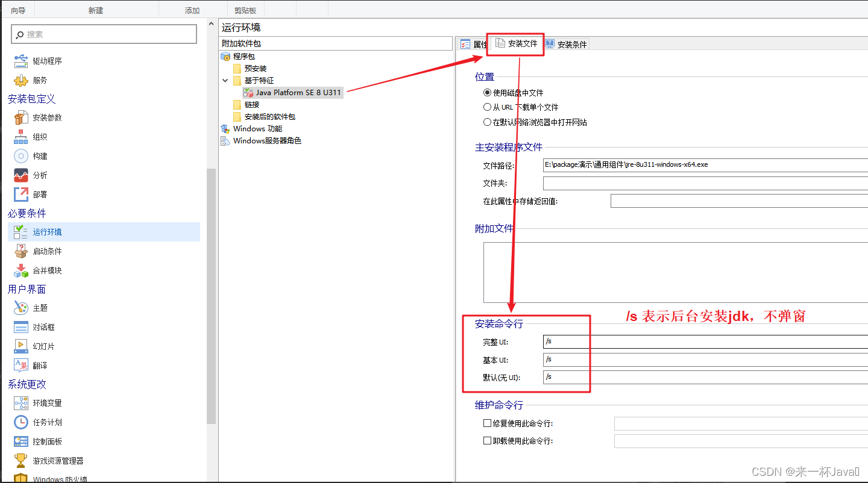Viewport: 868px width, 483px height.
Task: Click the 合并模块 merge modules icon
Action: (x=21, y=270)
